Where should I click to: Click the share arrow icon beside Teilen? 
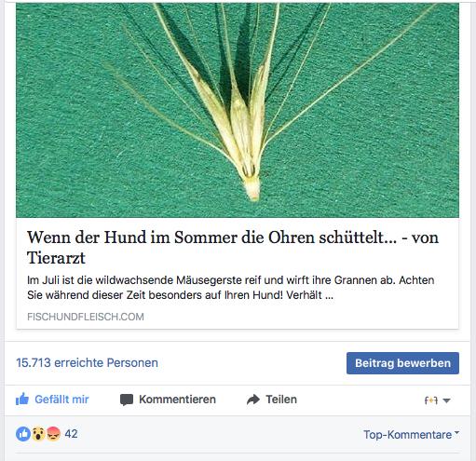tap(253, 400)
